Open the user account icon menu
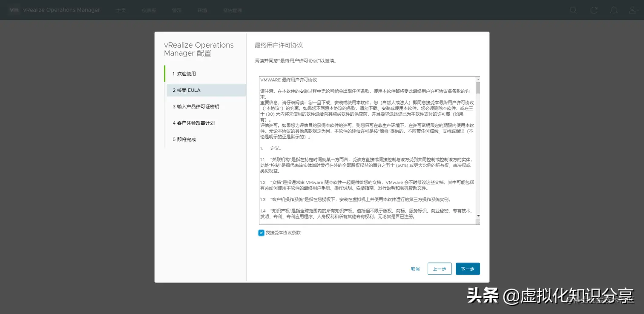644x314 pixels. 632,10
